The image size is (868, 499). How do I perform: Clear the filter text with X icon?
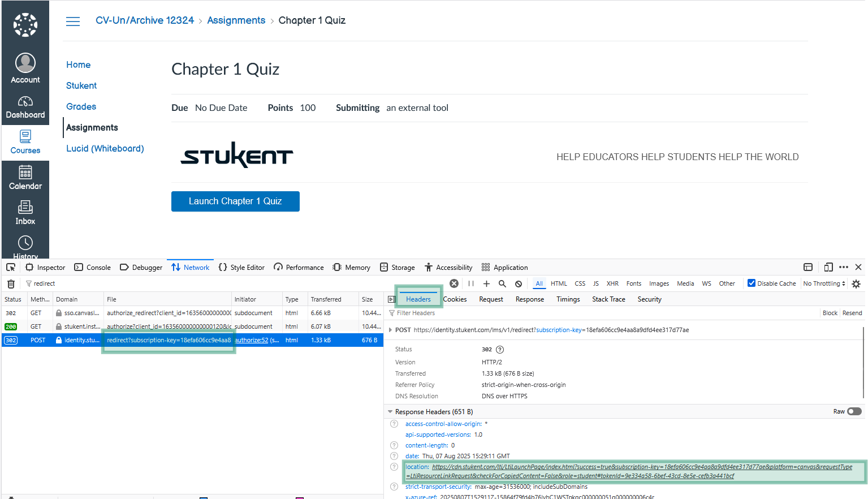pyautogui.click(x=454, y=283)
